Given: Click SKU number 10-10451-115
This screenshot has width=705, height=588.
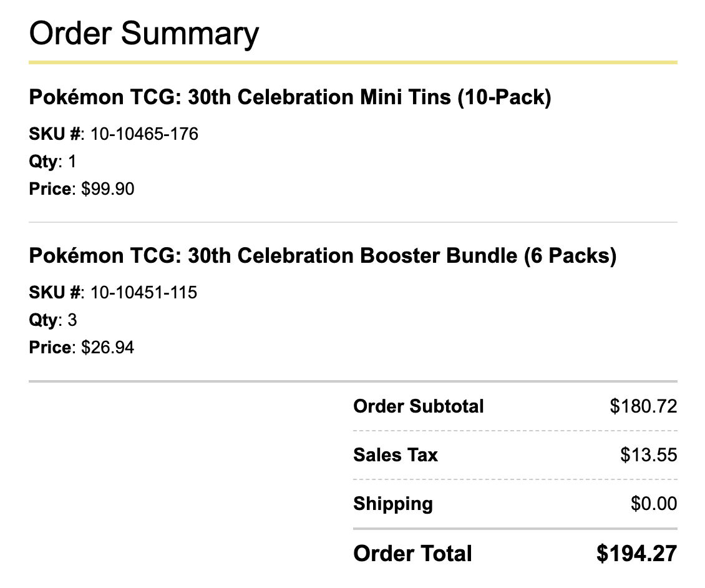Looking at the screenshot, I should (x=144, y=293).
